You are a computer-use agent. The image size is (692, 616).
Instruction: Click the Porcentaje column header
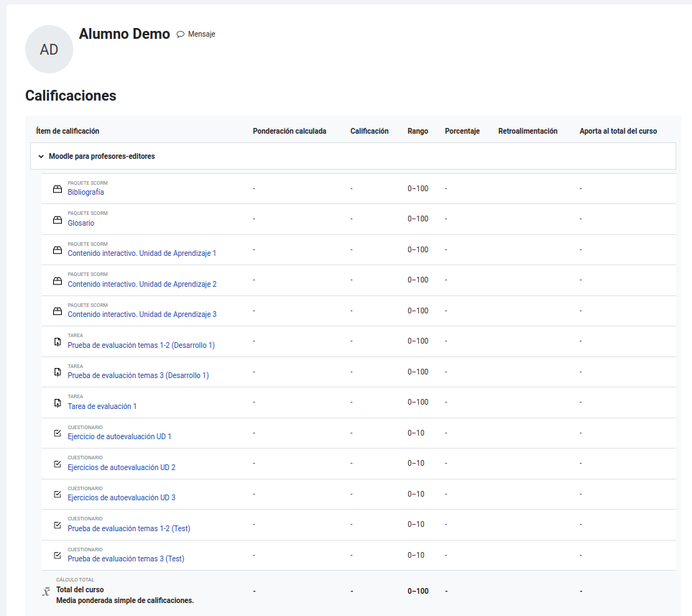click(462, 131)
